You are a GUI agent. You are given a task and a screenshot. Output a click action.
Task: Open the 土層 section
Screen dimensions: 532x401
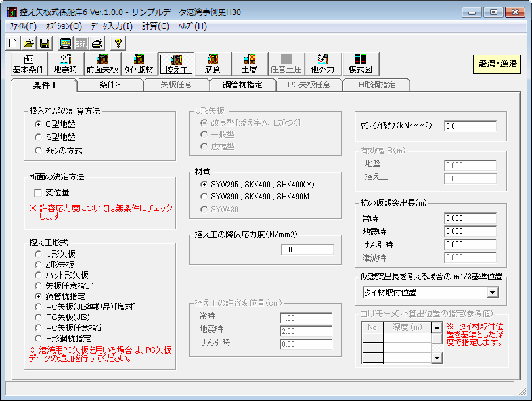(250, 64)
